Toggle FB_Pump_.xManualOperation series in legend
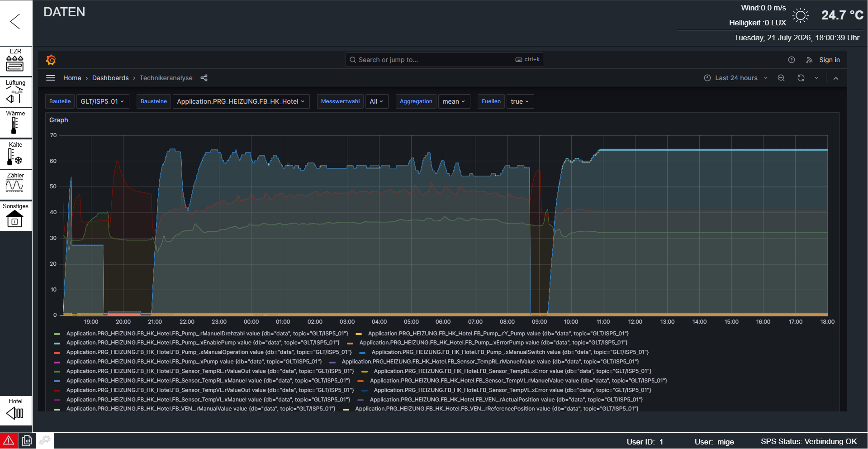 pos(209,352)
